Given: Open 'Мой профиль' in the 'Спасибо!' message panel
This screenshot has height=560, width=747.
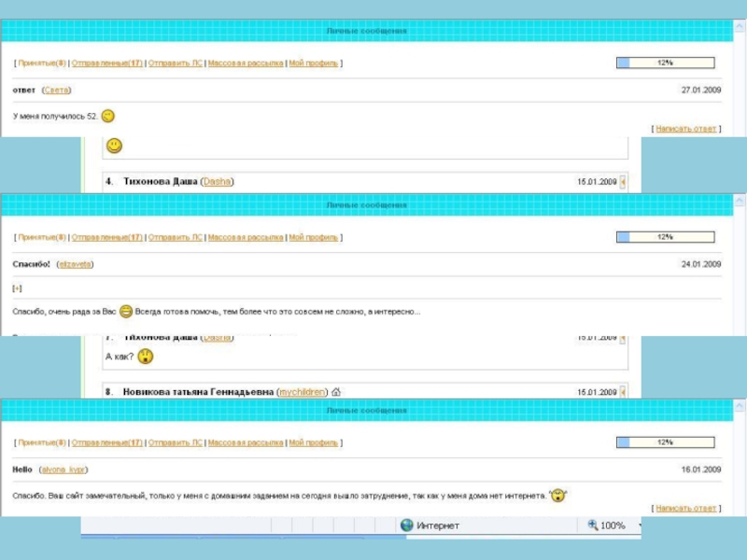Looking at the screenshot, I should (314, 238).
